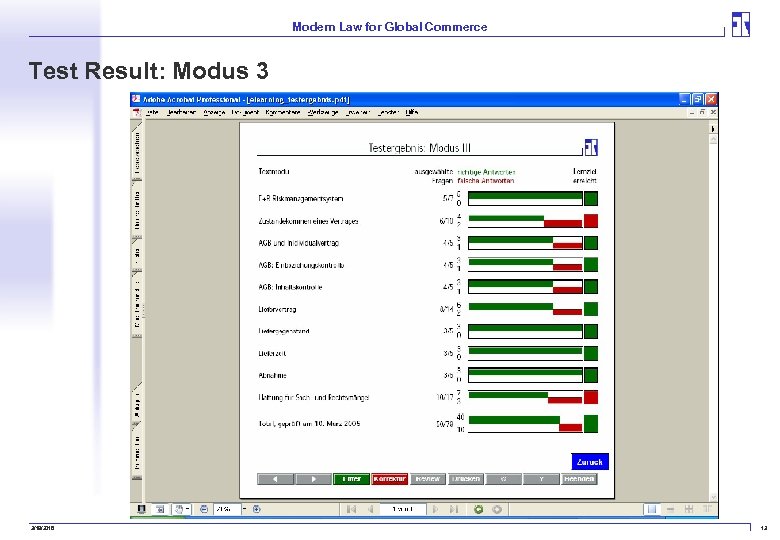The image size is (780, 540).
Task: Minimize the document window inside Acrobat
Action: click(x=692, y=112)
